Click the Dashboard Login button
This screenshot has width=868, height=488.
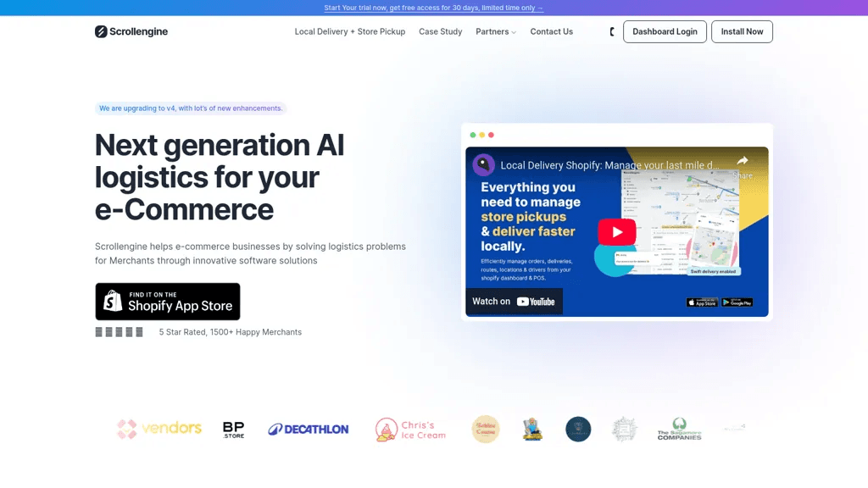pos(665,31)
